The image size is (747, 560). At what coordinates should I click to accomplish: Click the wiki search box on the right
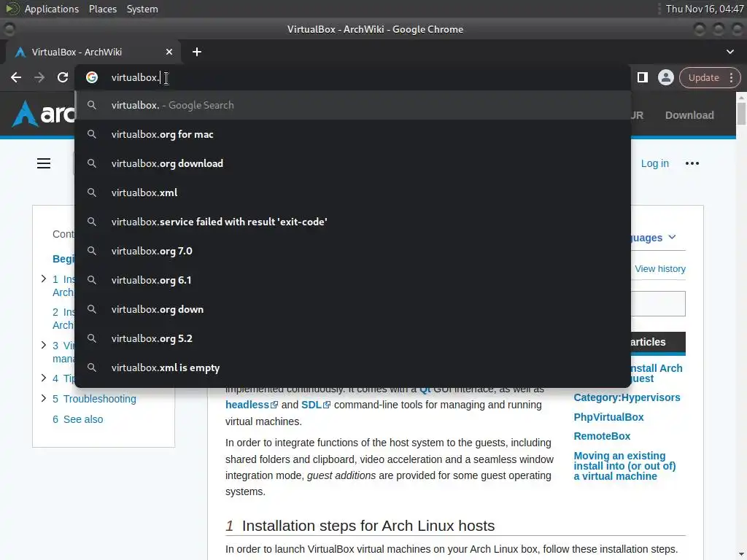click(x=658, y=303)
